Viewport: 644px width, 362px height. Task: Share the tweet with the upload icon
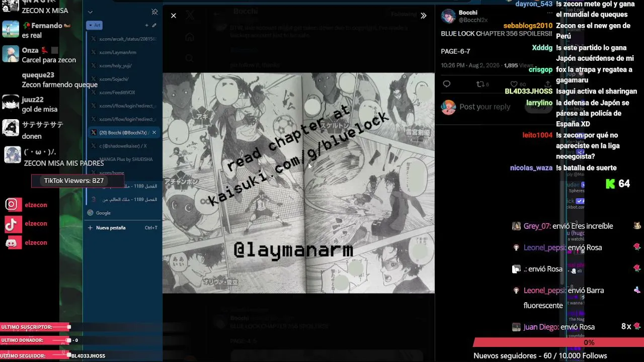click(x=548, y=84)
